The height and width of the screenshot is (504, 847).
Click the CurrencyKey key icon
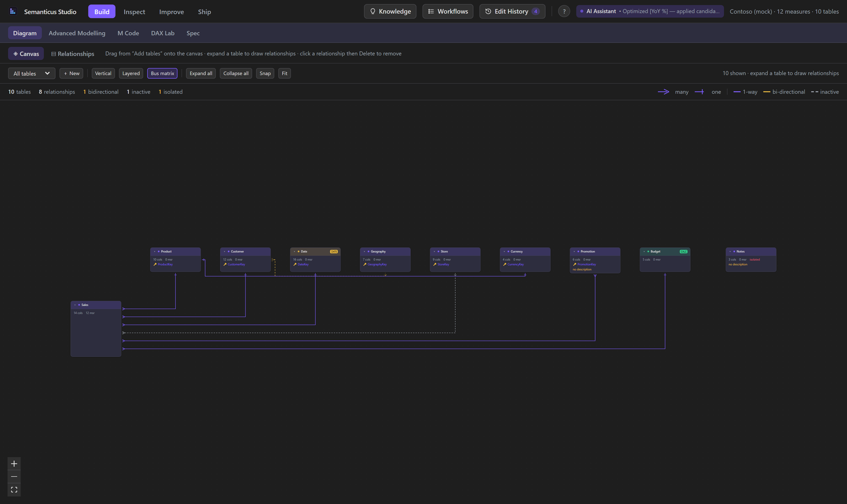tap(504, 264)
